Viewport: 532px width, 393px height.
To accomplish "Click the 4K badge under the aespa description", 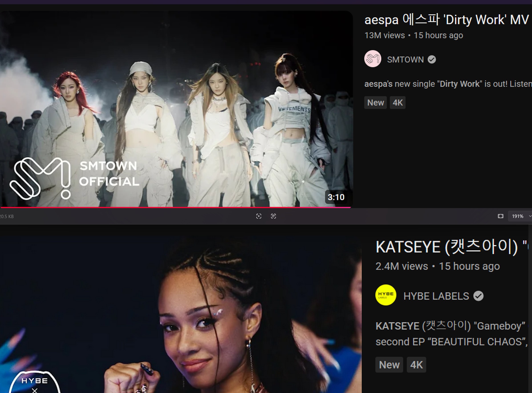I will coord(397,103).
